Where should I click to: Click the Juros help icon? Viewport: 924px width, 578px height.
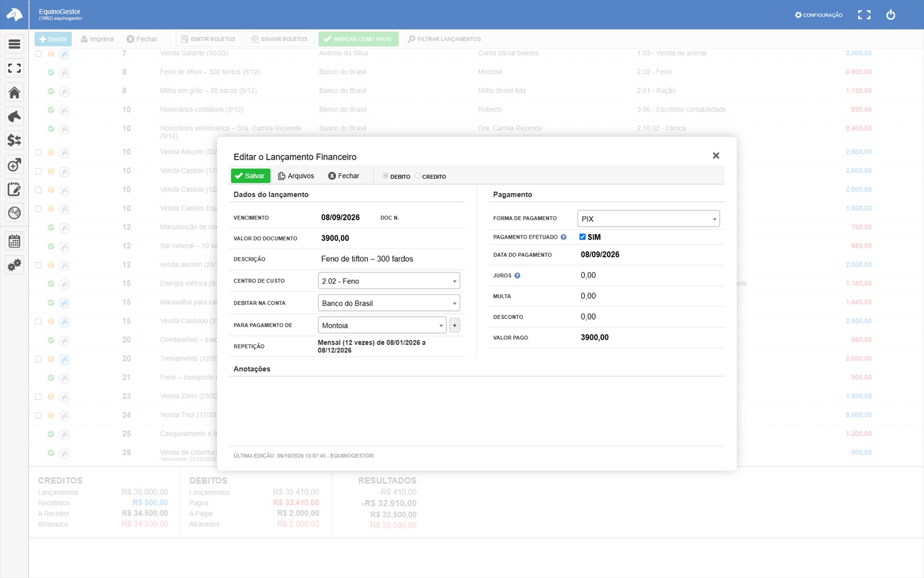click(517, 276)
